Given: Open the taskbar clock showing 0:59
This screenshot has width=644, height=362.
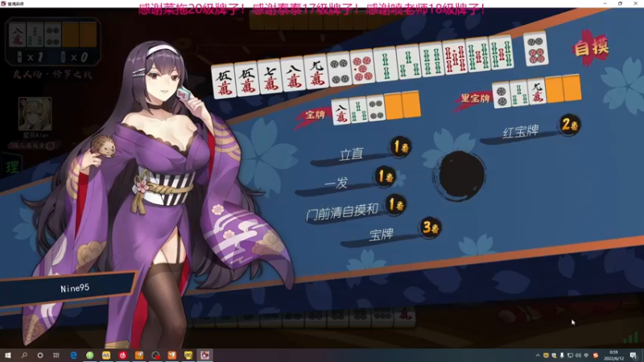Looking at the screenshot, I should (x=613, y=356).
